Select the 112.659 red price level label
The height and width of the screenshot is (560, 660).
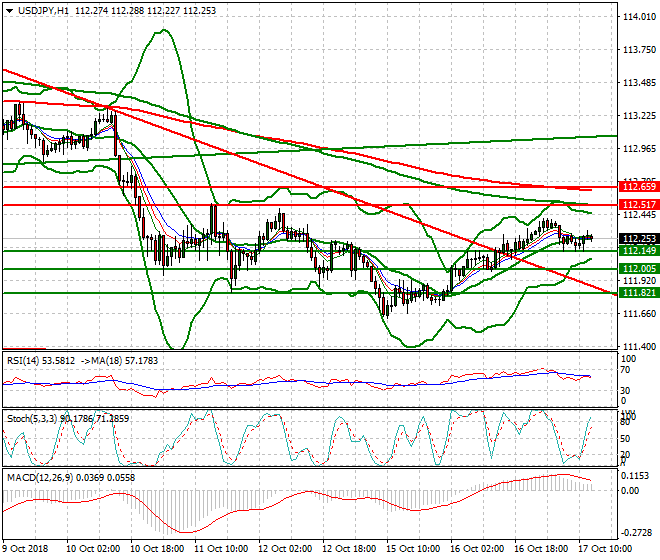point(639,187)
